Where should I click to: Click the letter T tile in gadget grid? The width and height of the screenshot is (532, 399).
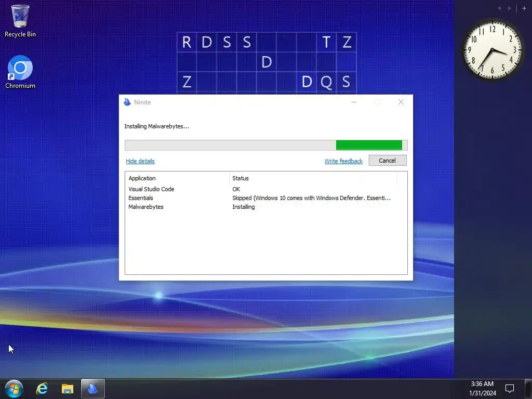point(326,42)
